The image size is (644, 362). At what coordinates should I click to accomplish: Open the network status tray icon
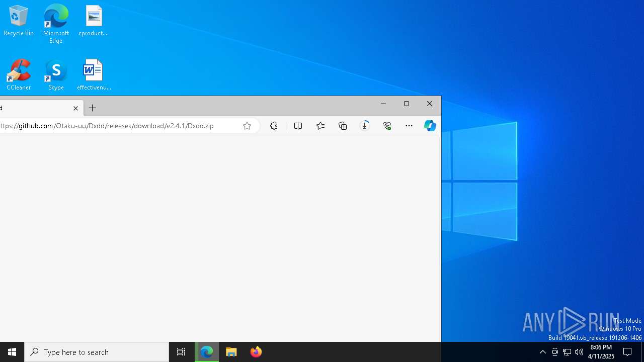click(x=567, y=352)
